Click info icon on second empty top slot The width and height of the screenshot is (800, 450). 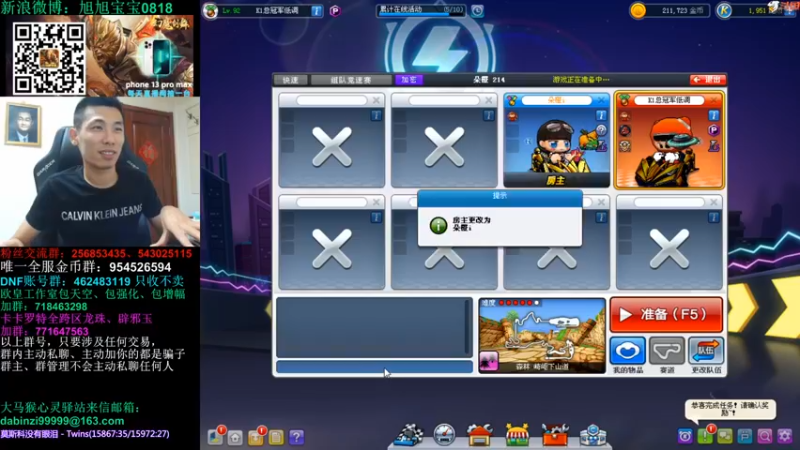click(488, 116)
